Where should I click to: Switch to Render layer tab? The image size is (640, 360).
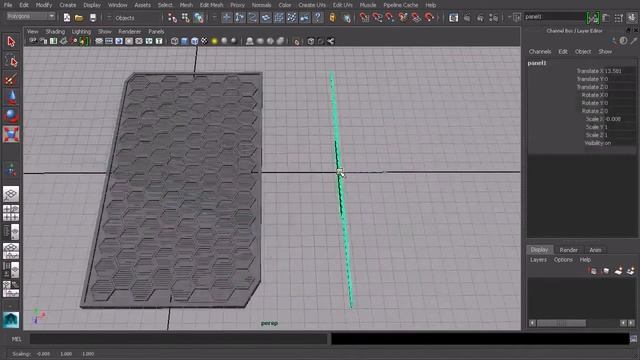point(568,250)
